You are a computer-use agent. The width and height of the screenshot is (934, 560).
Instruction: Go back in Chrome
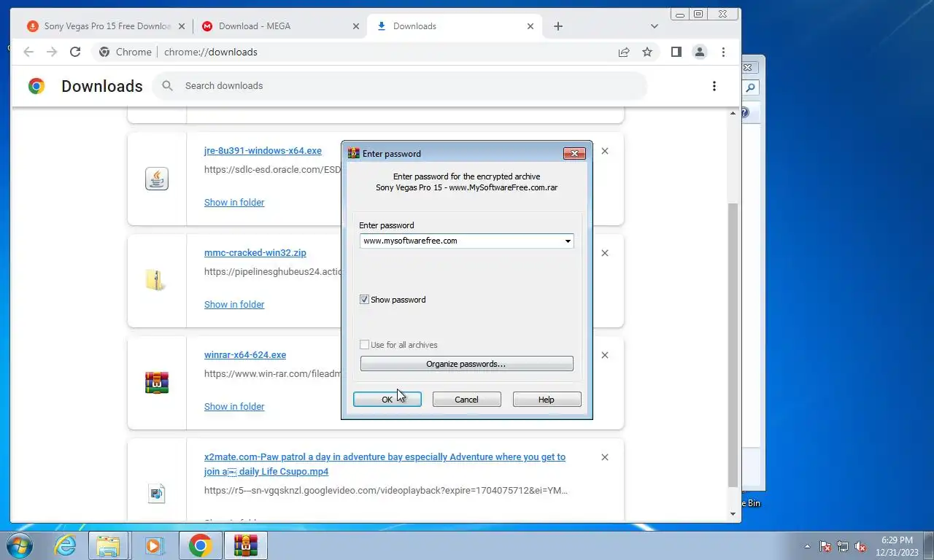(x=28, y=52)
